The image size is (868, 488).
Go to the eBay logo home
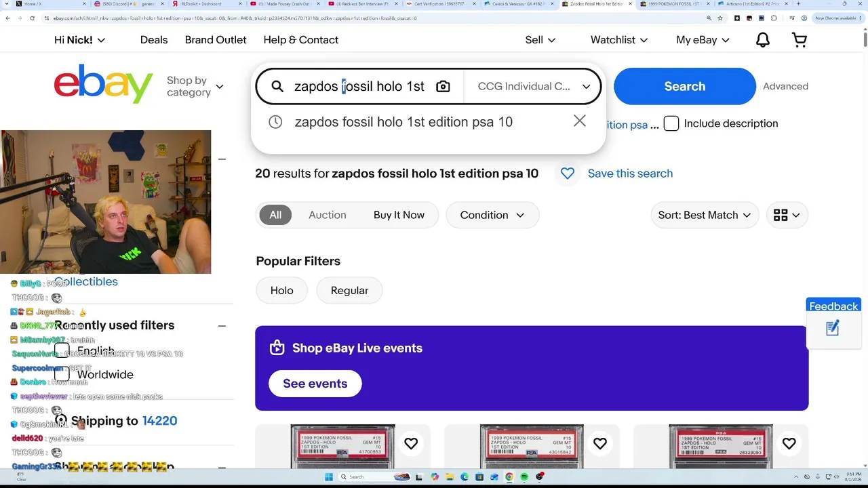point(103,84)
